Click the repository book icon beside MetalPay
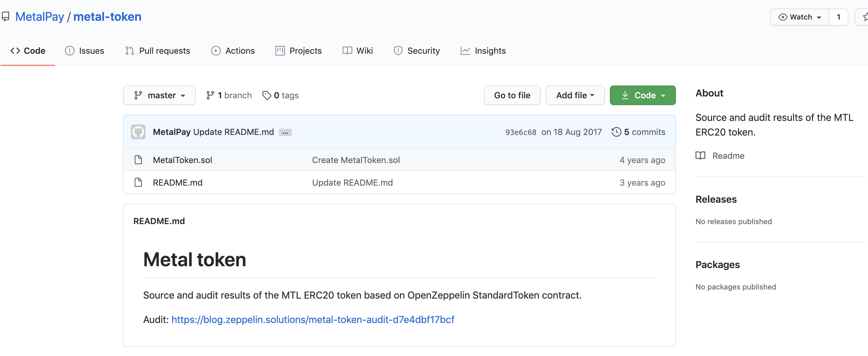Image resolution: width=868 pixels, height=356 pixels. [6, 16]
